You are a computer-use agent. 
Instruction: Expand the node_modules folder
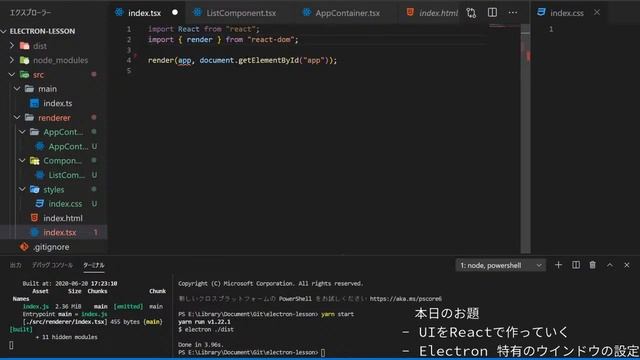point(12,60)
